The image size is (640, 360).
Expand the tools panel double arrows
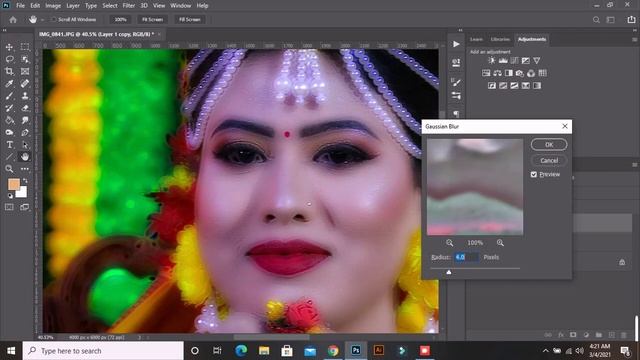(5, 30)
